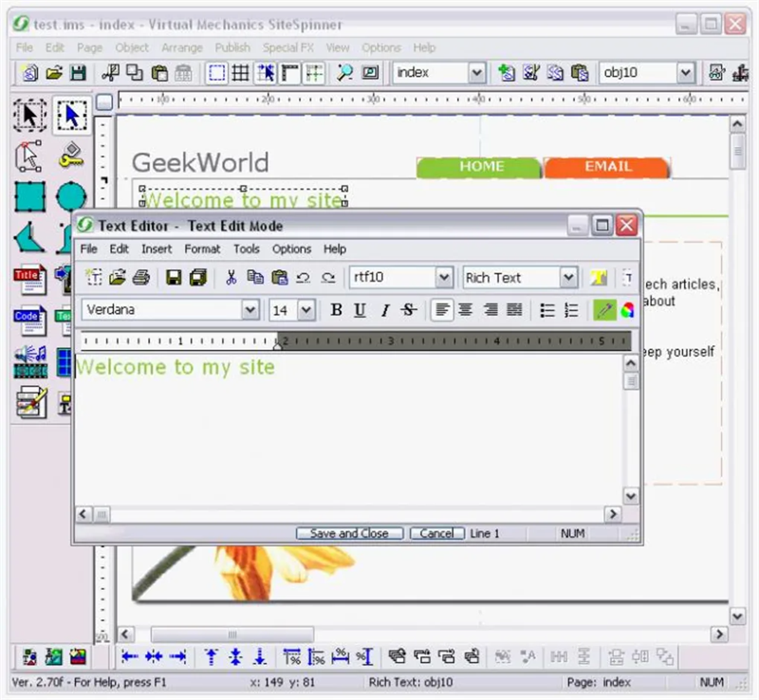Justify text in Text Editor

coord(514,310)
